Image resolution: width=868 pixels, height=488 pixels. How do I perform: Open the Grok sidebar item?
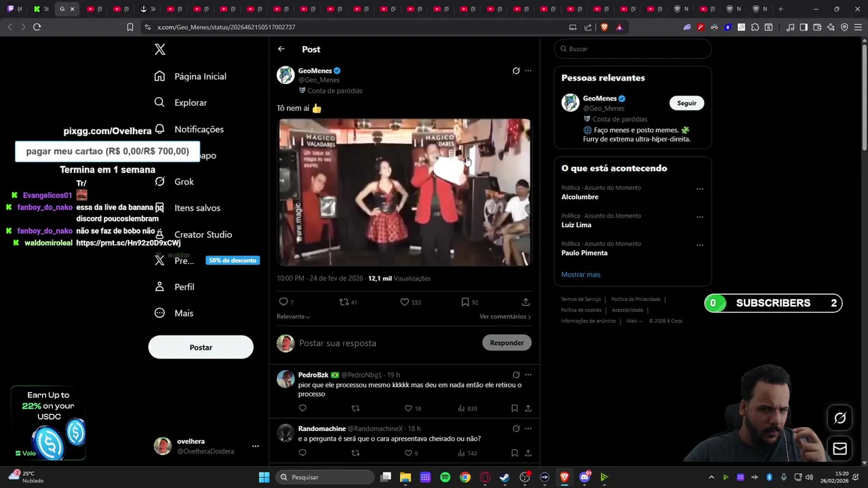(x=174, y=182)
